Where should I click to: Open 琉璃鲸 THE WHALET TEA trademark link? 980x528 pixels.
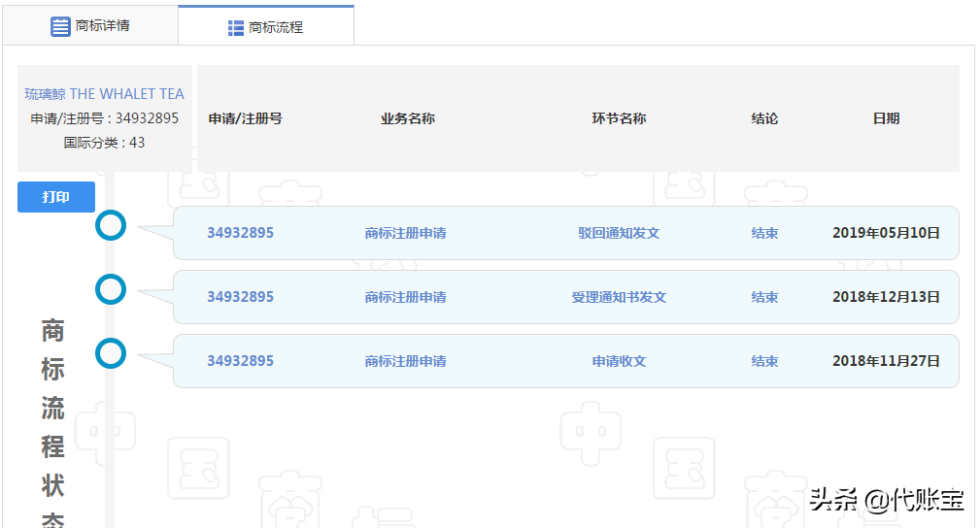(104, 94)
